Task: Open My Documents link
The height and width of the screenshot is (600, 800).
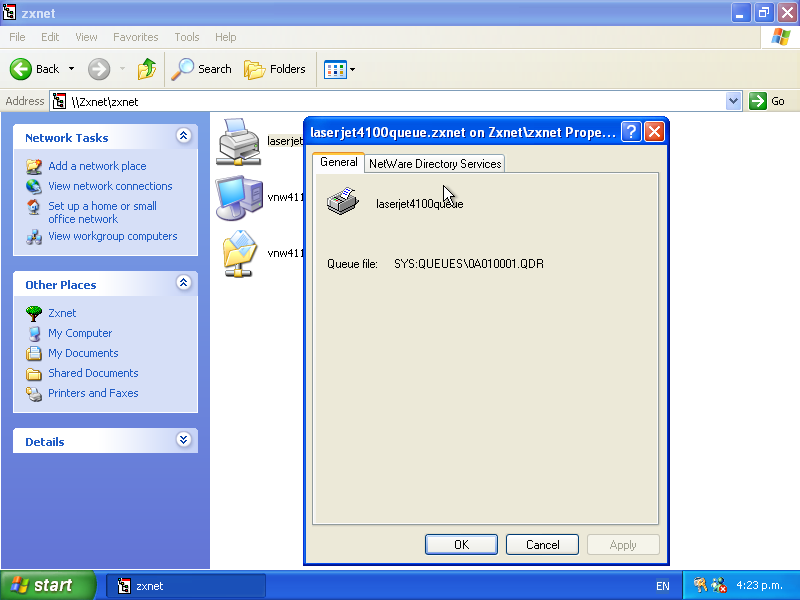Action: [83, 353]
